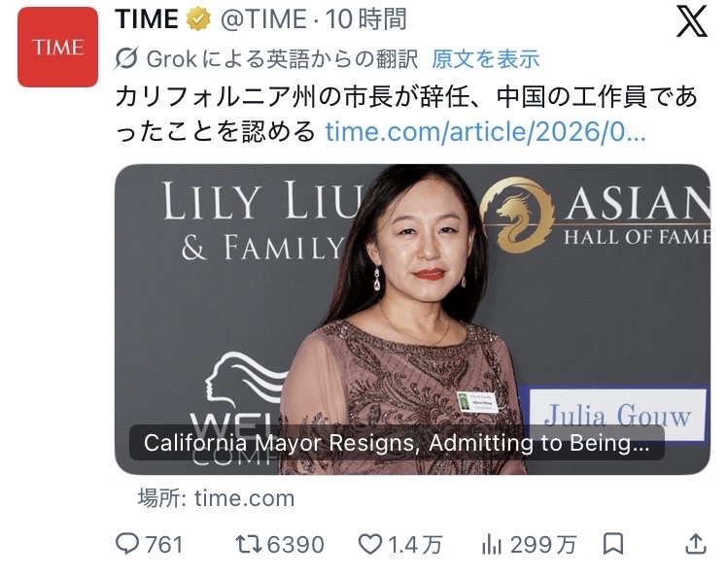Click the @TIME handle
The height and width of the screenshot is (575, 728).
[263, 19]
